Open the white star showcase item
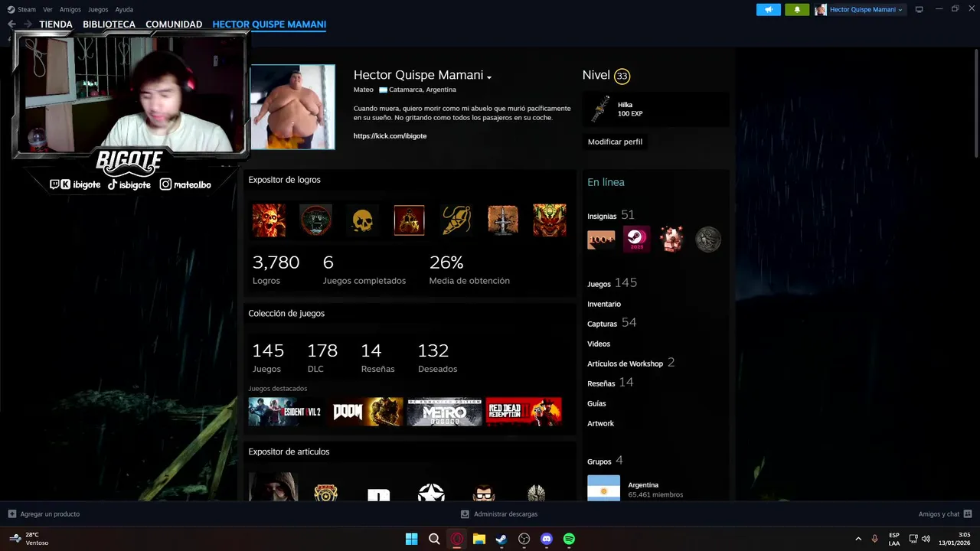 [431, 492]
